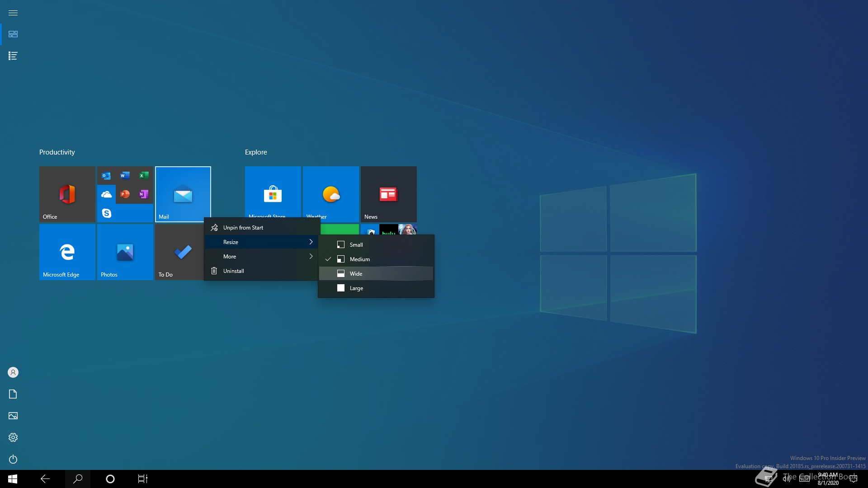Open the clock showing 9:40 AM
Screen dimensions: 868x488
[828, 479]
